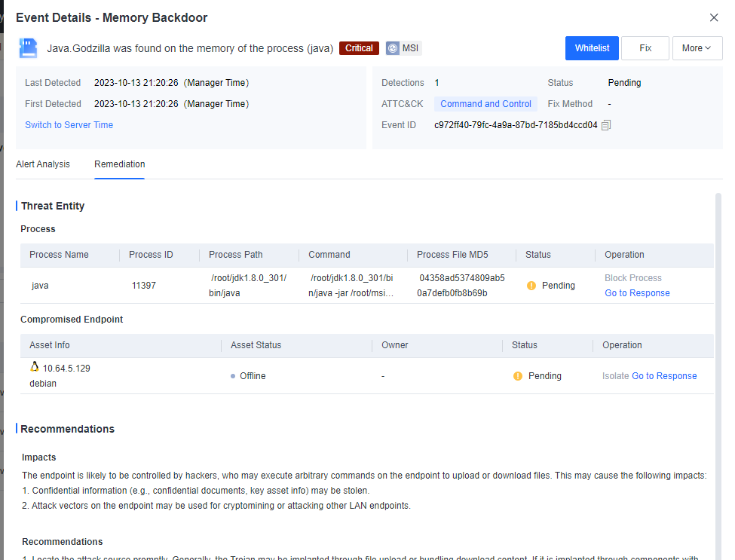Click the Offline status dot indicator
735x560 pixels.
point(234,376)
